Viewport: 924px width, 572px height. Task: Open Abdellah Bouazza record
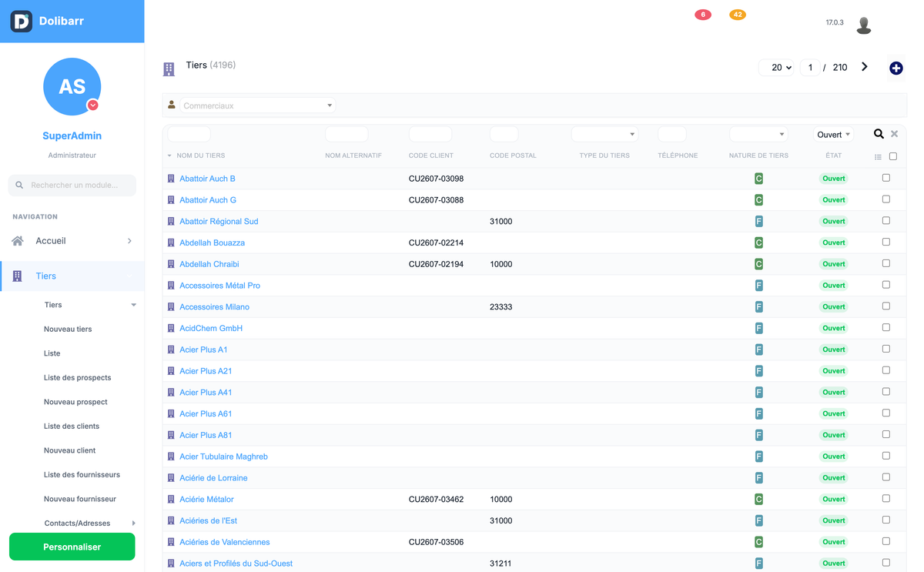click(212, 243)
